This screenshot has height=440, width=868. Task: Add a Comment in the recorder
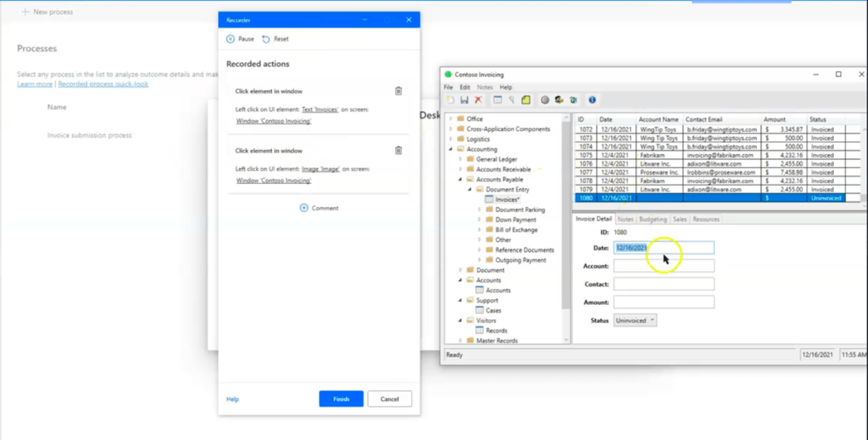tap(319, 208)
